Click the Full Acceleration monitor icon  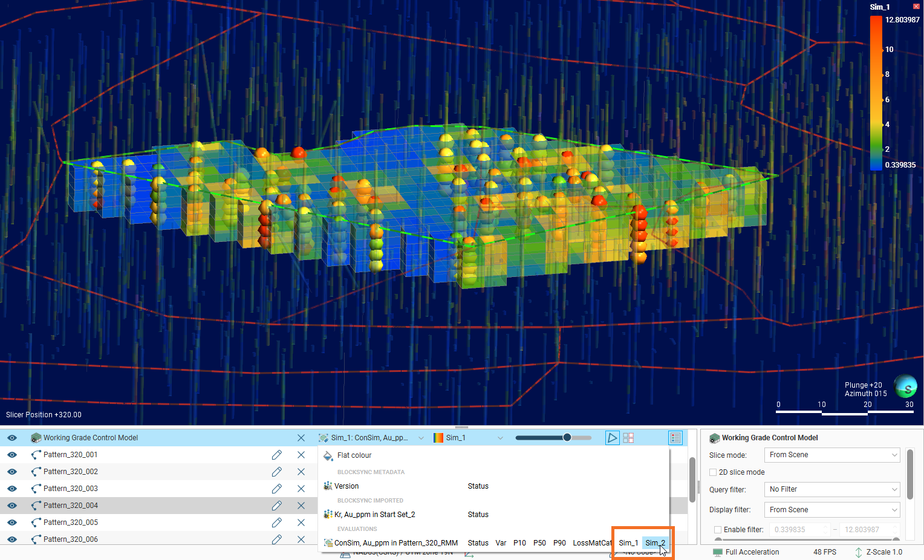(x=718, y=552)
